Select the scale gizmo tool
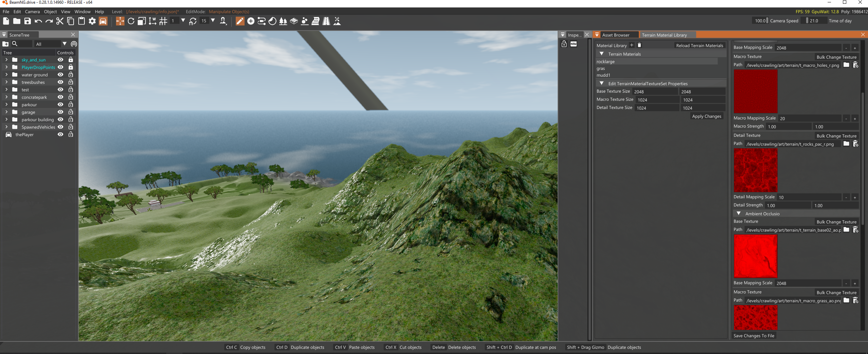868x354 pixels. 142,21
